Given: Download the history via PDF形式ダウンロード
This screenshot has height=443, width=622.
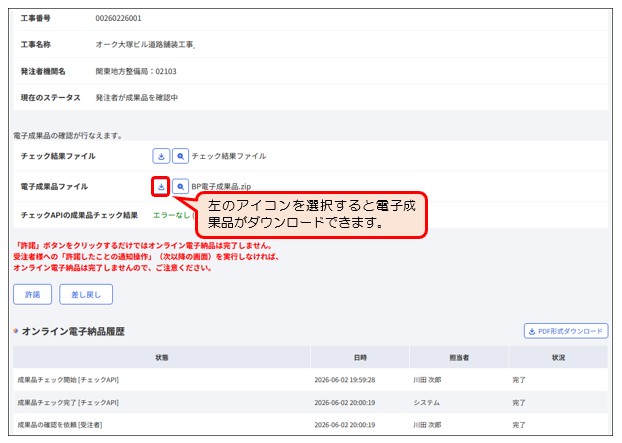Looking at the screenshot, I should pos(566,331).
